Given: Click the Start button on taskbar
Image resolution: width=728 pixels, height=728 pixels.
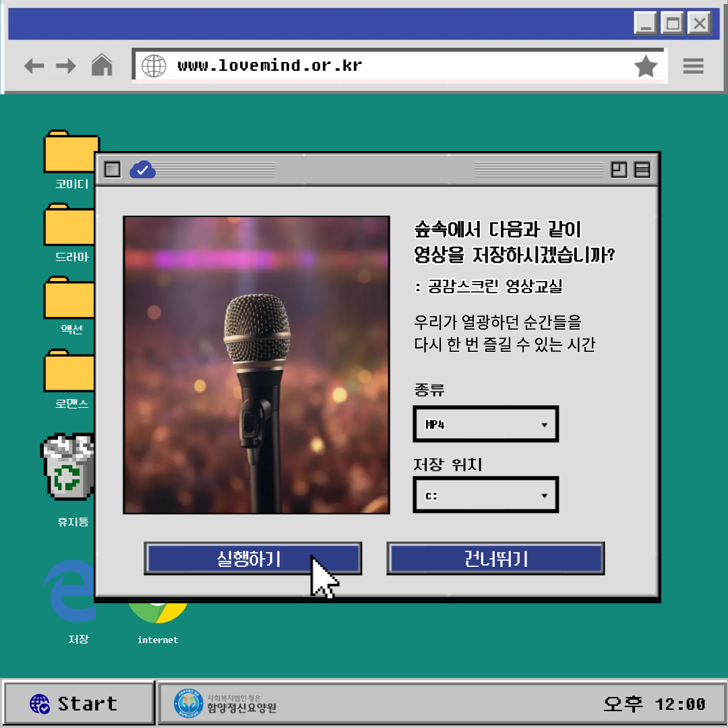Looking at the screenshot, I should 78,704.
